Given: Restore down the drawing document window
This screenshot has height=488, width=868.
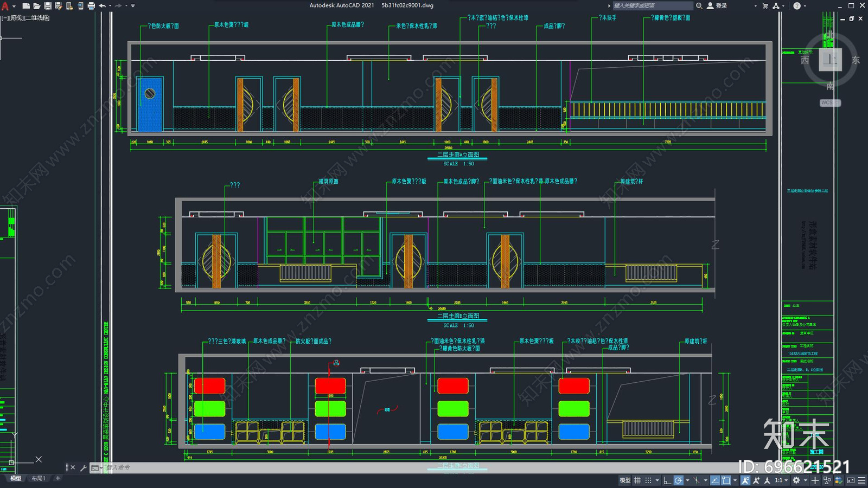Looking at the screenshot, I should pyautogui.click(x=852, y=18).
